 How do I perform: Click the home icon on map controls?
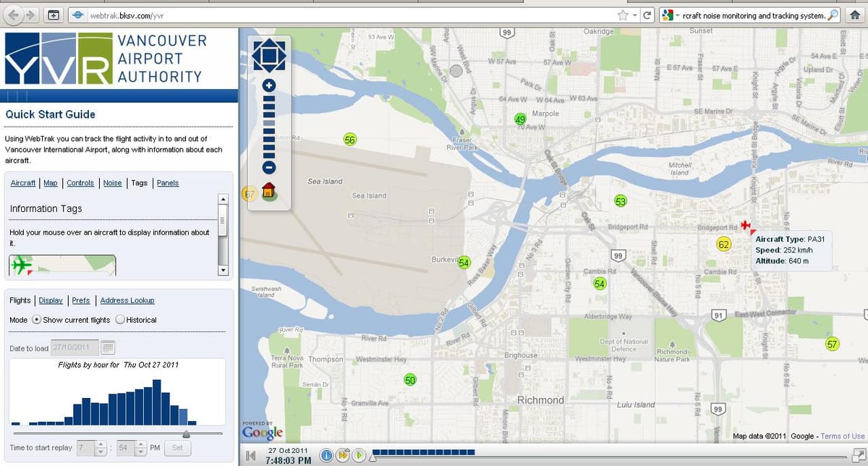(x=269, y=191)
